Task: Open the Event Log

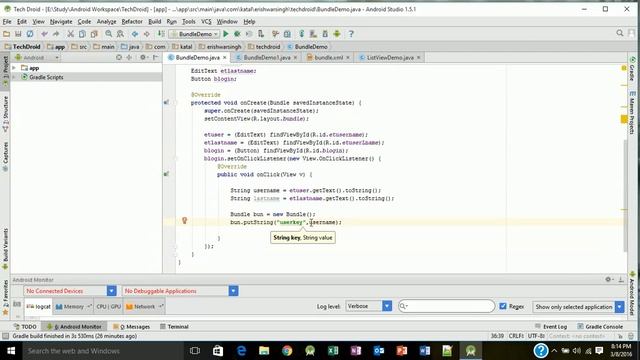Action: tap(551, 327)
